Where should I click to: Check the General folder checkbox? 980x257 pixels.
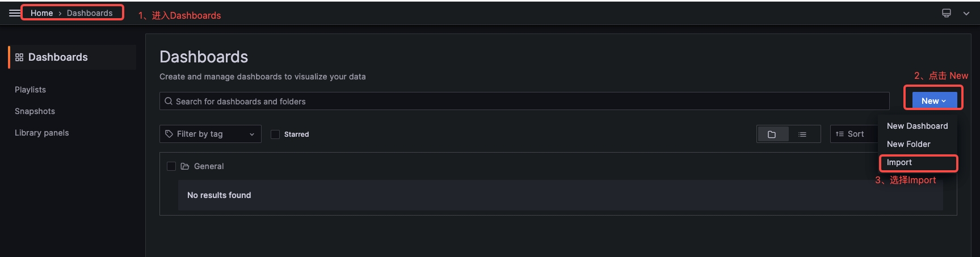171,166
